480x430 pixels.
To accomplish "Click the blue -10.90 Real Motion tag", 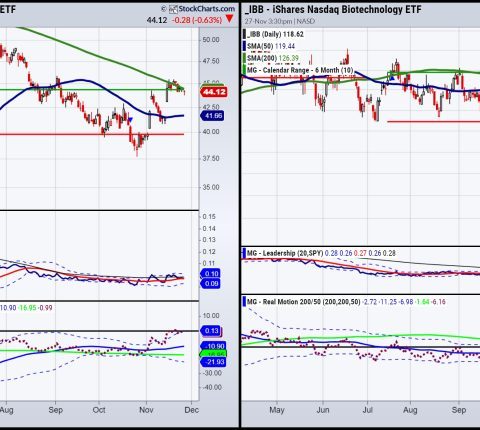I will click(214, 346).
